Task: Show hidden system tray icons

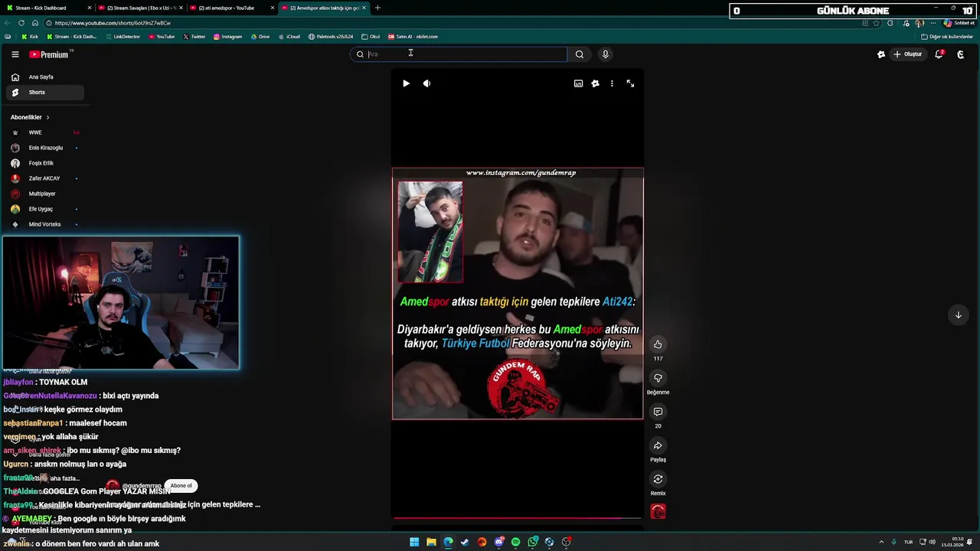Action: coord(880,542)
